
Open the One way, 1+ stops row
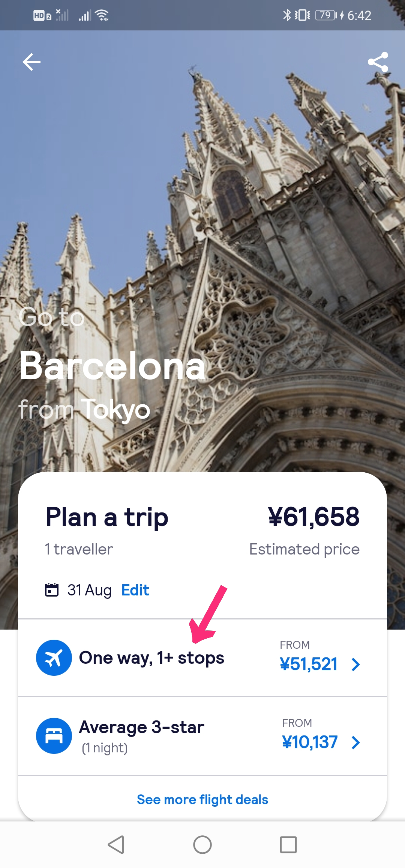[x=151, y=658]
